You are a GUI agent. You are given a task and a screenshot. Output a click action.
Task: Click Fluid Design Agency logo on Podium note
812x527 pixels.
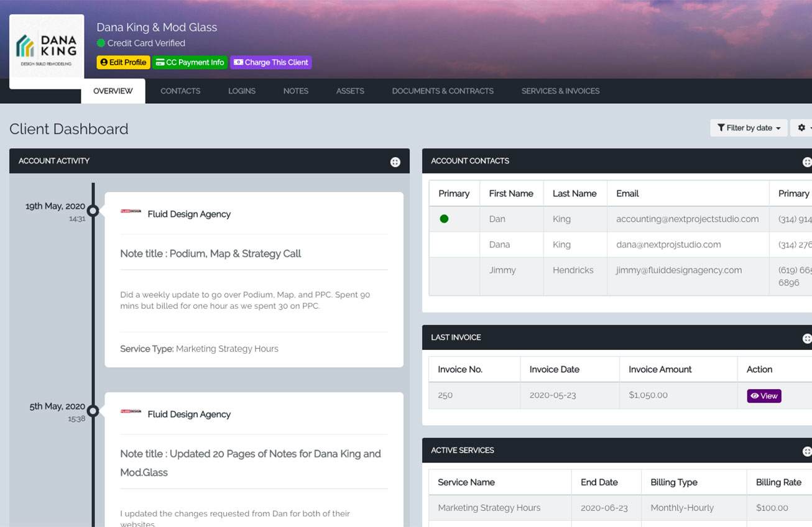tap(131, 211)
